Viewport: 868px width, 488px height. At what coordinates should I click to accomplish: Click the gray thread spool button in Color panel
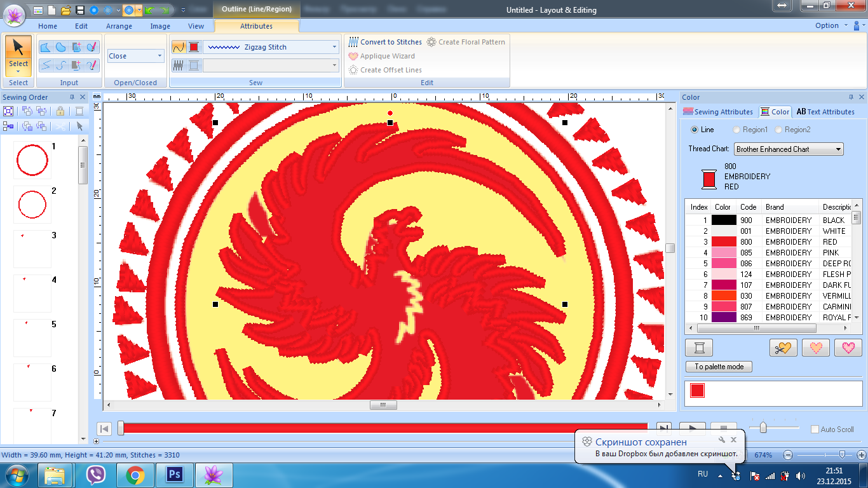pos(699,348)
